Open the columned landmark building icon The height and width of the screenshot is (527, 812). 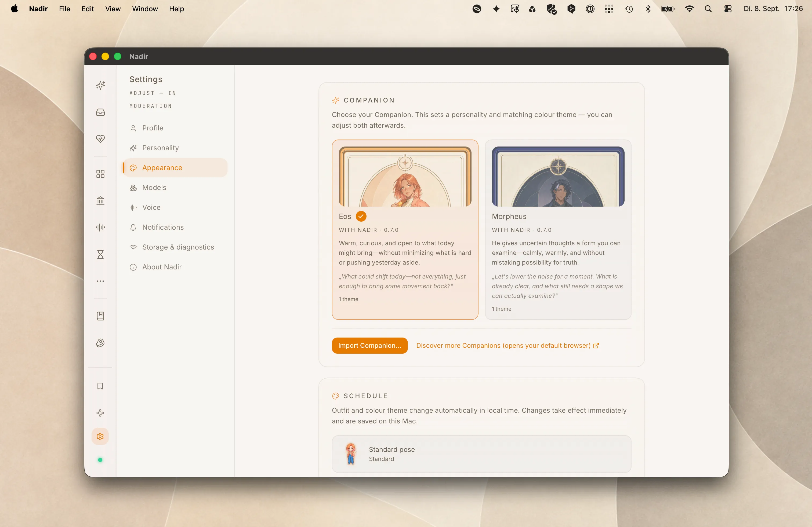point(100,201)
